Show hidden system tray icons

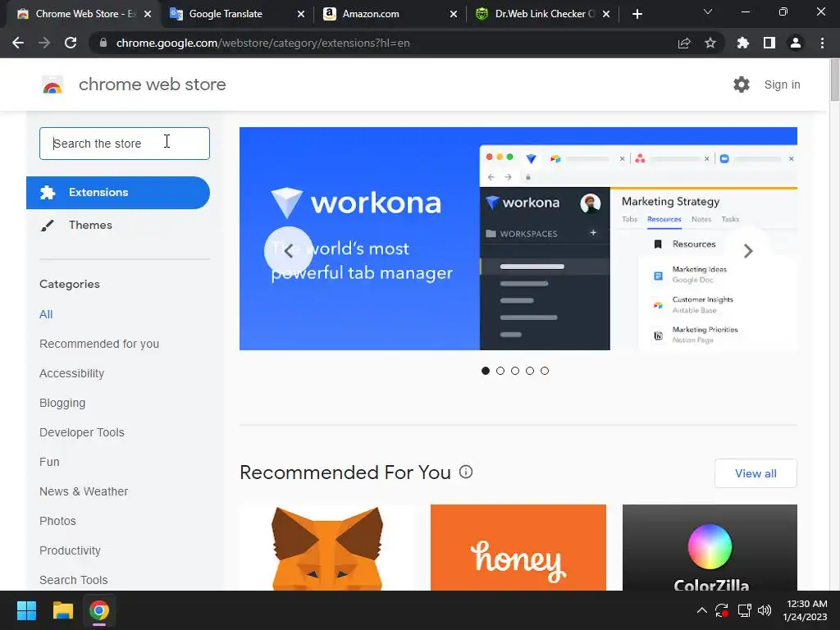pyautogui.click(x=702, y=610)
